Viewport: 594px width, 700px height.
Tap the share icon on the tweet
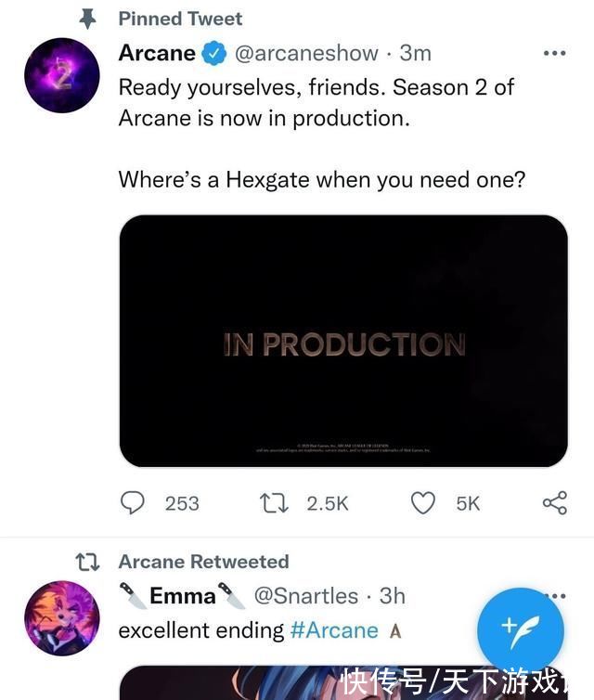point(554,502)
